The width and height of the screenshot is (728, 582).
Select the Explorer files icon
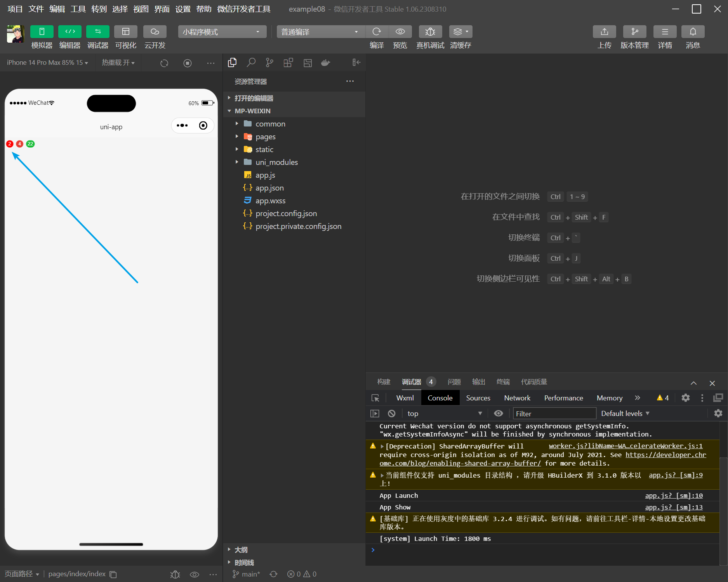(x=232, y=62)
